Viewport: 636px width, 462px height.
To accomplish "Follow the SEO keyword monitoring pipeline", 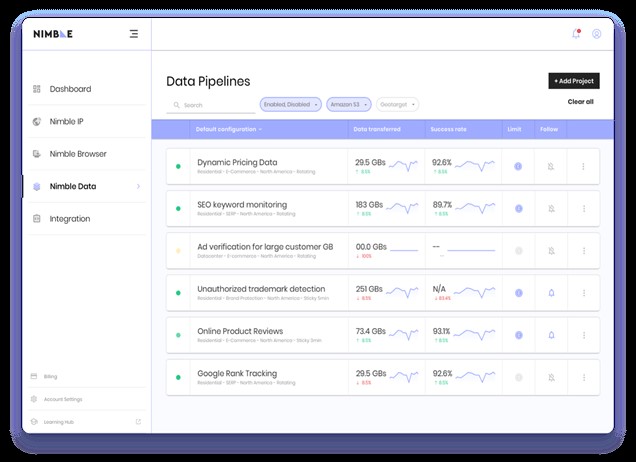I will (x=551, y=208).
